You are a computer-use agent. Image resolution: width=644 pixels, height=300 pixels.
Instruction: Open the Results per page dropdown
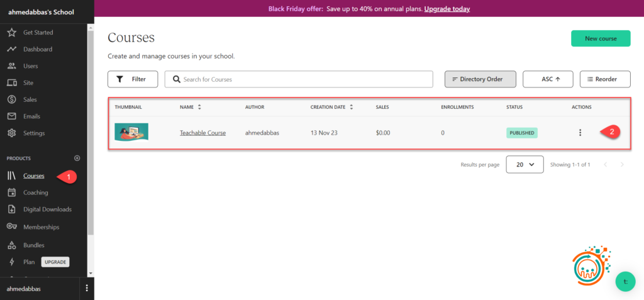[x=525, y=164]
